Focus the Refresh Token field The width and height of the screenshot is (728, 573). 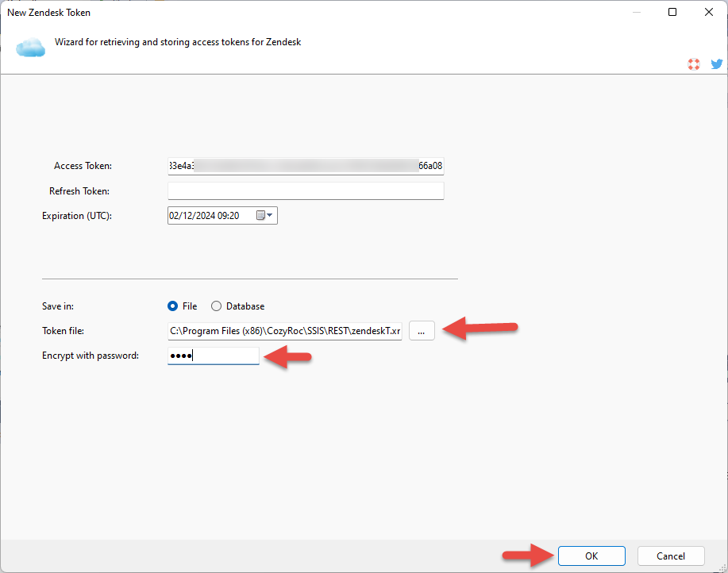[306, 190]
